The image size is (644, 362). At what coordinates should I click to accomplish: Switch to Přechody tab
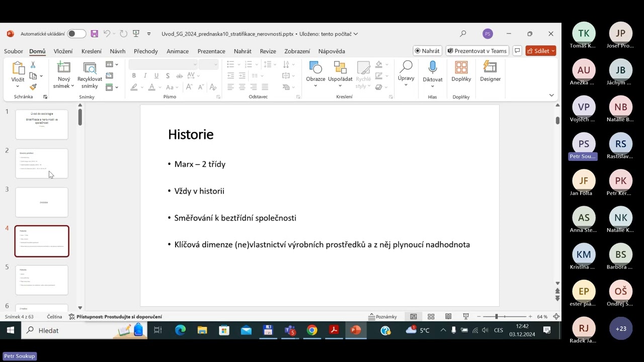pyautogui.click(x=146, y=51)
